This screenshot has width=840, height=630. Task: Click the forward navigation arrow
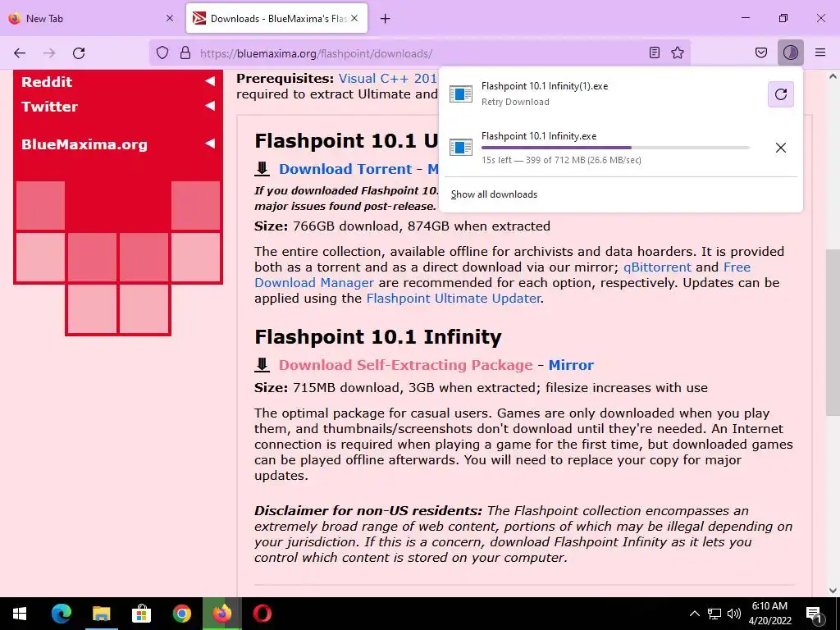pos(49,53)
